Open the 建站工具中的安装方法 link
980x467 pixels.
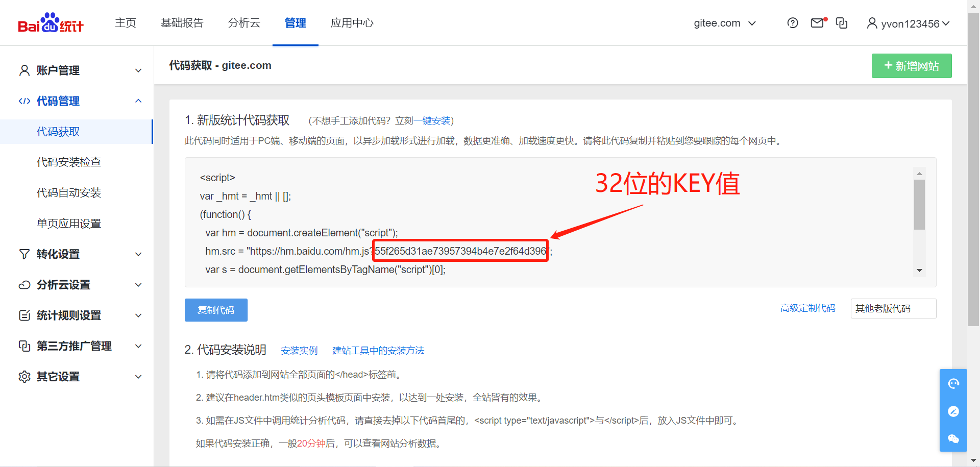378,351
